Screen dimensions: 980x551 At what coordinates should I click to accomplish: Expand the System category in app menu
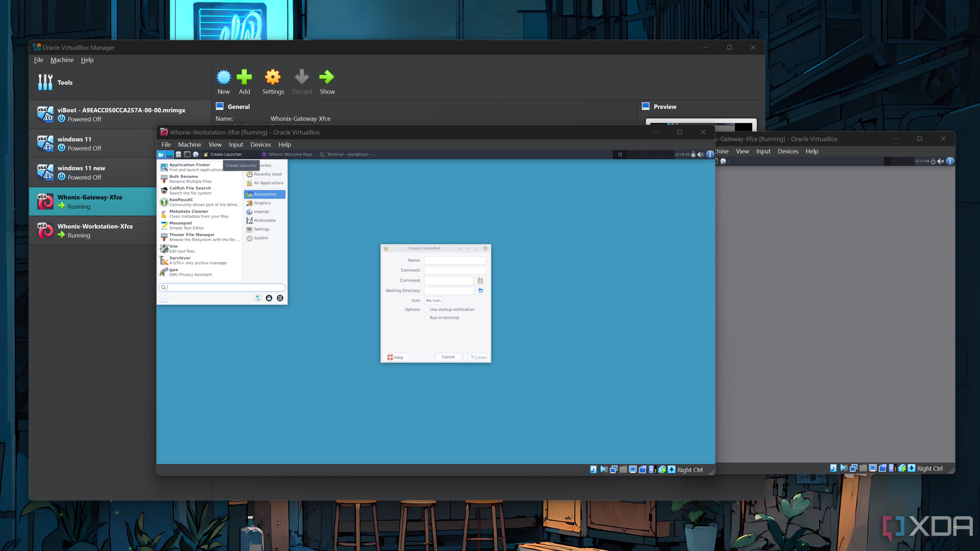(x=261, y=237)
